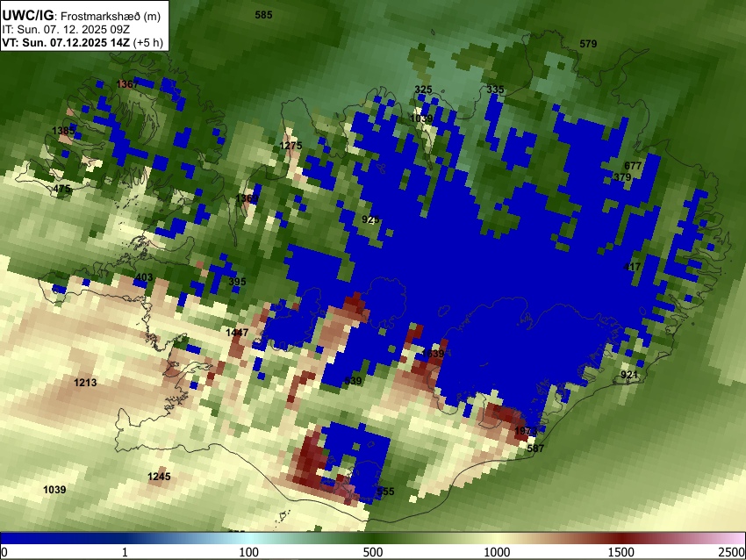This screenshot has width=746, height=560.
Task: Click the map value label 395
Action: click(x=238, y=282)
